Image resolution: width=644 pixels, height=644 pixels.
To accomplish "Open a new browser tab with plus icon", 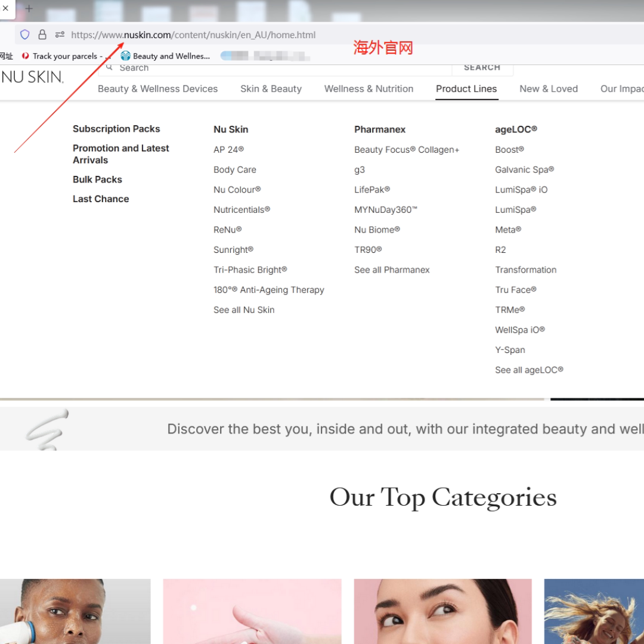I will 29,8.
